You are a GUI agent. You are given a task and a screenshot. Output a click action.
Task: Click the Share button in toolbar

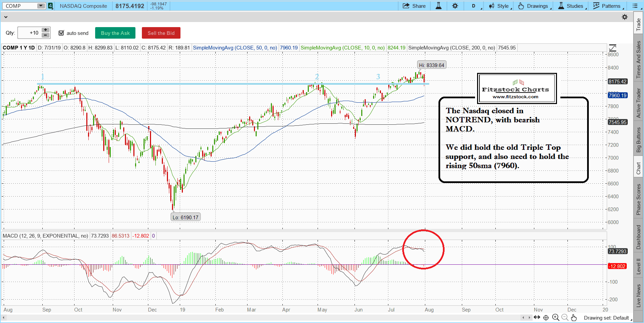414,6
